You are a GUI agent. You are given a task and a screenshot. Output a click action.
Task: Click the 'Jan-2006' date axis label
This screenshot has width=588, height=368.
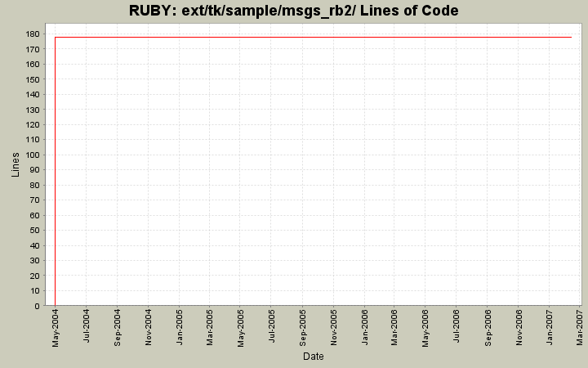[x=364, y=327]
